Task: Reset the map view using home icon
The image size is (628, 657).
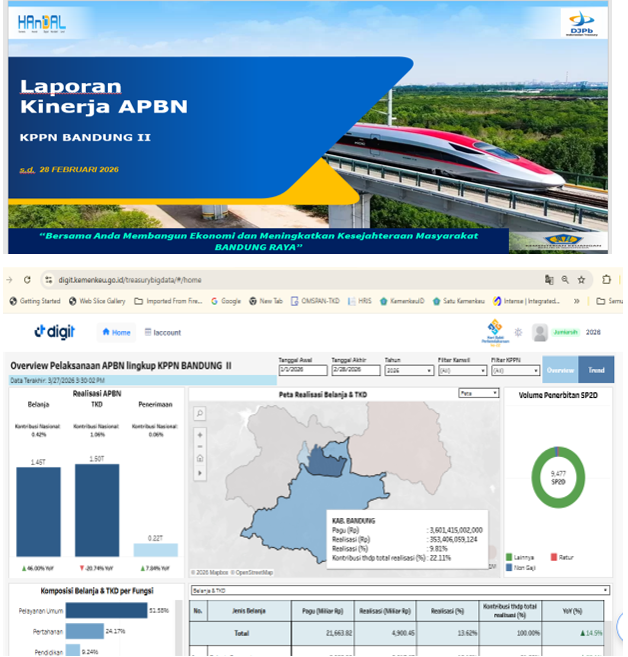Action: [x=200, y=459]
